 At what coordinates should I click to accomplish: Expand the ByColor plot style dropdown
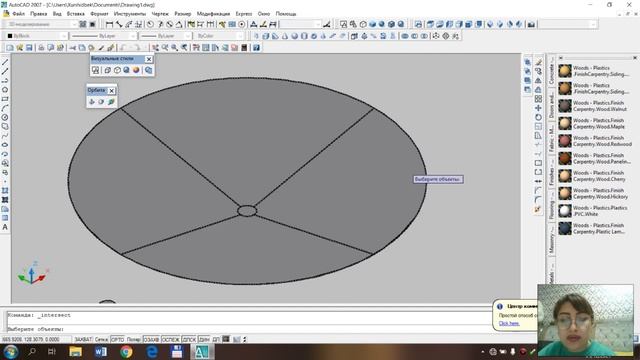[x=240, y=36]
